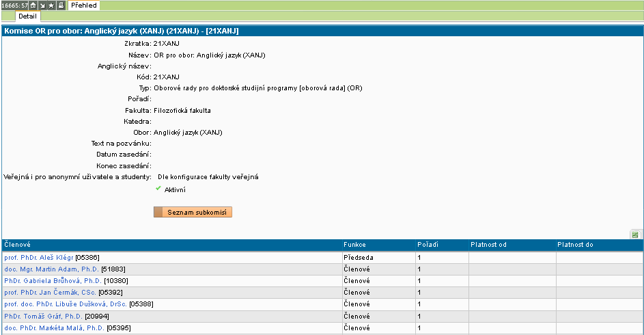Click the diagonal arrow icon in top bar
This screenshot has height=335, width=644.
[42, 5]
